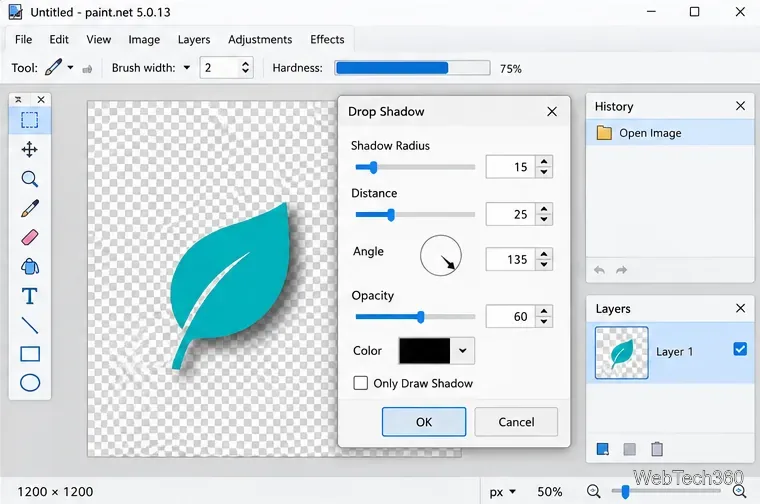This screenshot has width=760, height=504.
Task: Close the Drop Shadow dialog
Action: coord(552,111)
